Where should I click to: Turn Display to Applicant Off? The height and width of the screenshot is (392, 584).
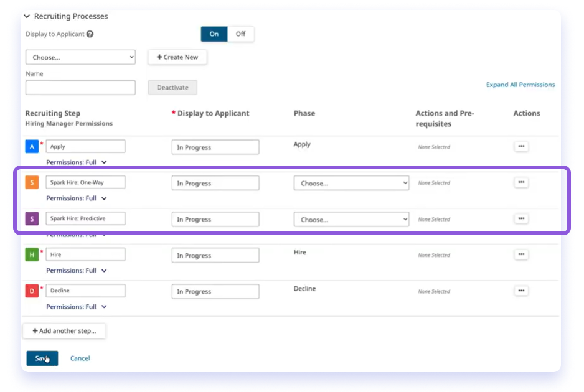click(x=241, y=34)
